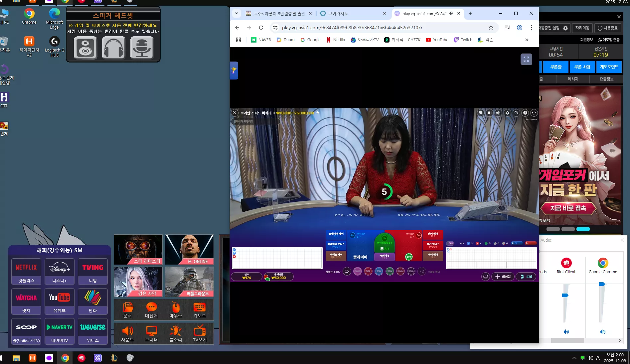This screenshot has width=630, height=364.
Task: Switch to the first 교주 browser tab
Action: click(x=278, y=13)
